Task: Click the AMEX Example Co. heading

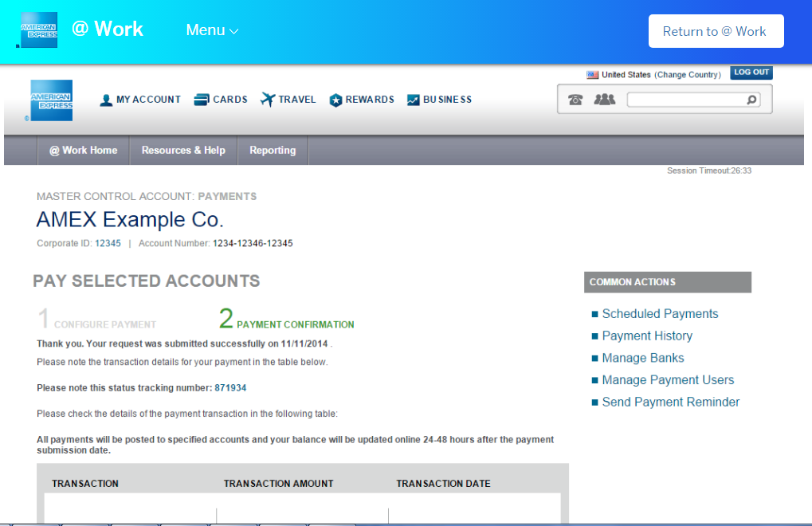Action: (130, 219)
